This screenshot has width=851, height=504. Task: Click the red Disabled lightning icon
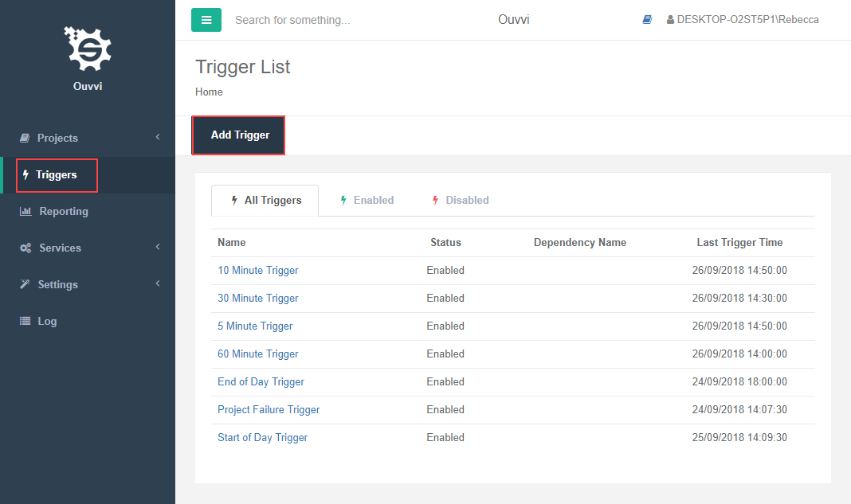(435, 200)
